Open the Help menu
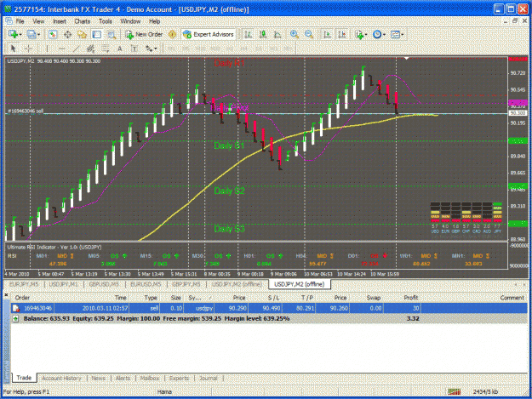 [x=154, y=21]
